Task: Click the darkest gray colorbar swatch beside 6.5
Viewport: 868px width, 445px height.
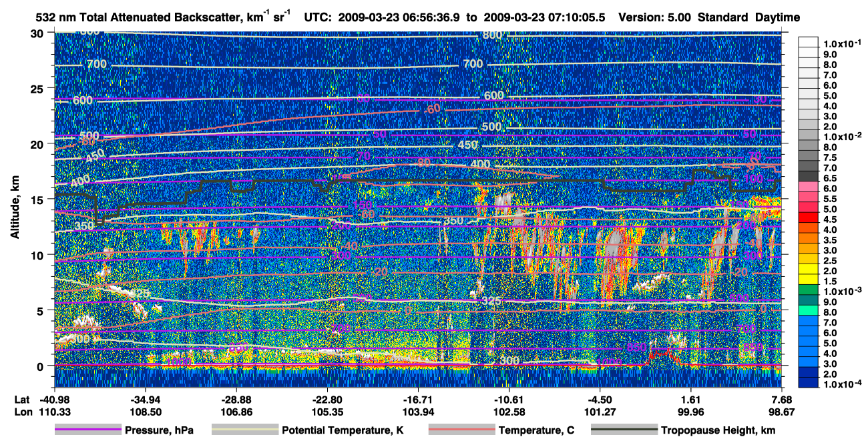Action: click(809, 177)
